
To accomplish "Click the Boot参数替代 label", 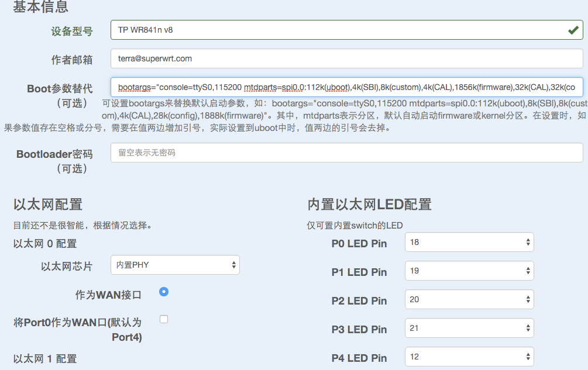I will 60,89.
